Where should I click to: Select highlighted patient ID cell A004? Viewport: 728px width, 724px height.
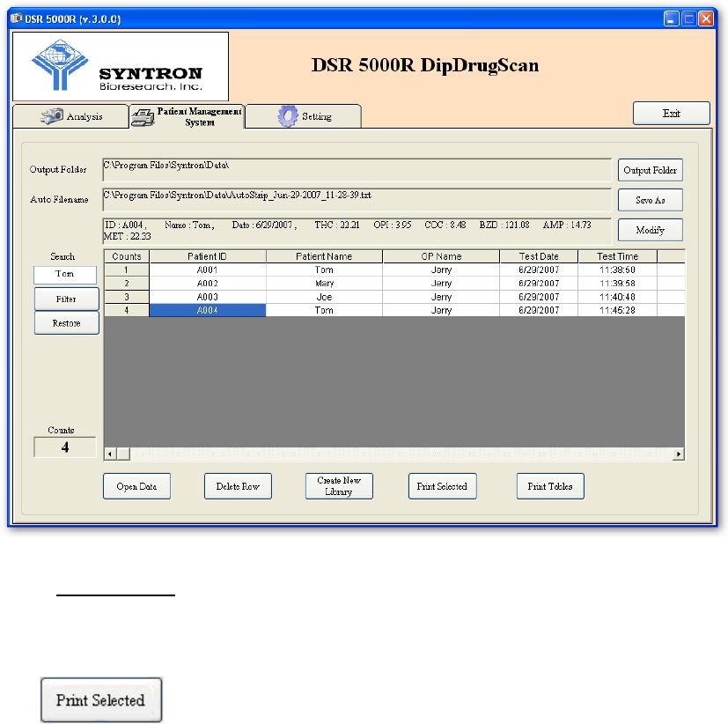point(207,310)
